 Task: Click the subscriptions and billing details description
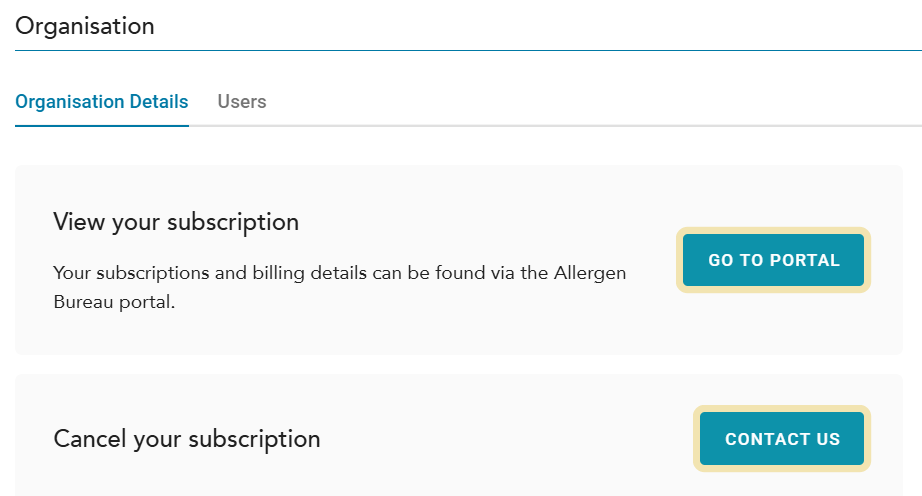coord(339,272)
